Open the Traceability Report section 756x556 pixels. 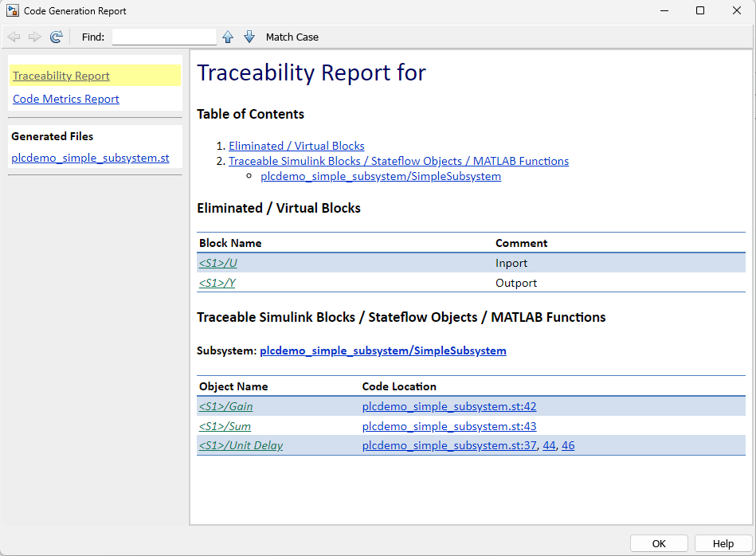coord(61,76)
